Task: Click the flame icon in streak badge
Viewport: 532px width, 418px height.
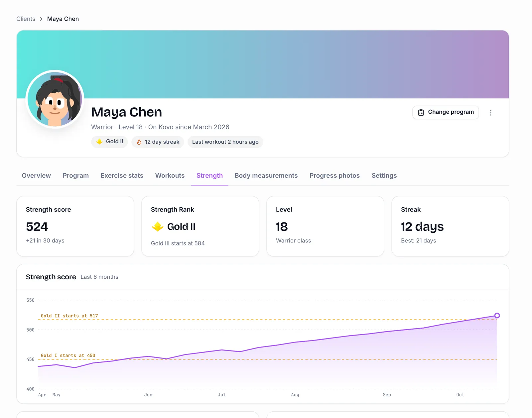Action: (139, 142)
